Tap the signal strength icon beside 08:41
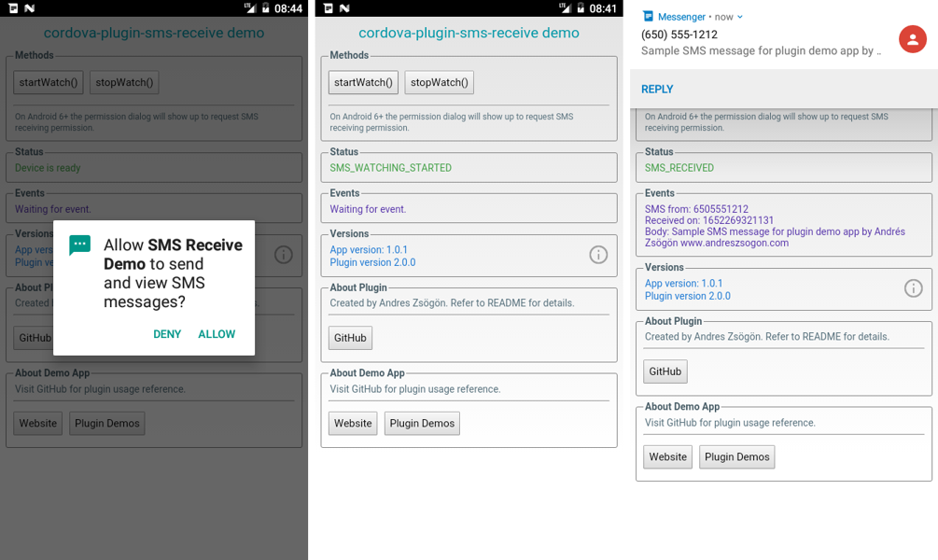938x560 pixels. (x=564, y=7)
